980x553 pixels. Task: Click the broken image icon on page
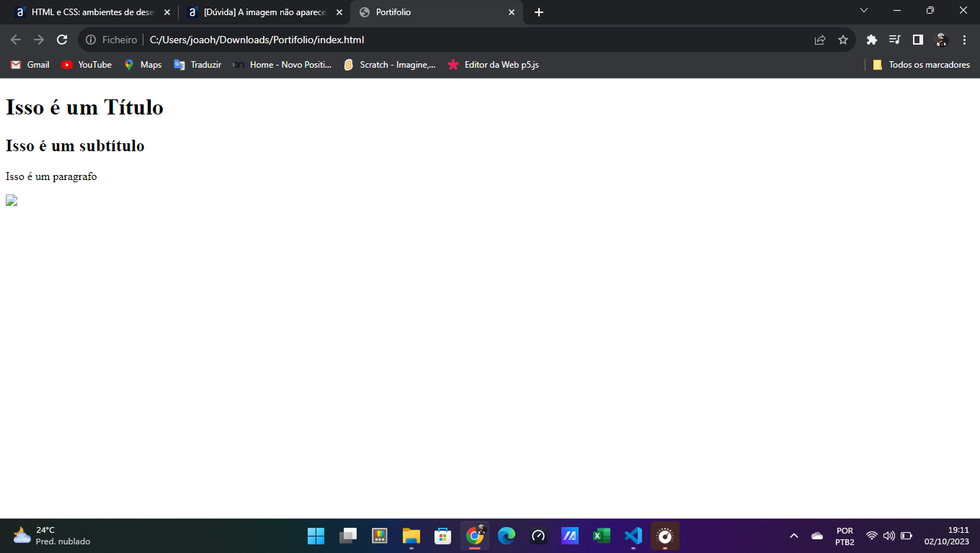12,200
